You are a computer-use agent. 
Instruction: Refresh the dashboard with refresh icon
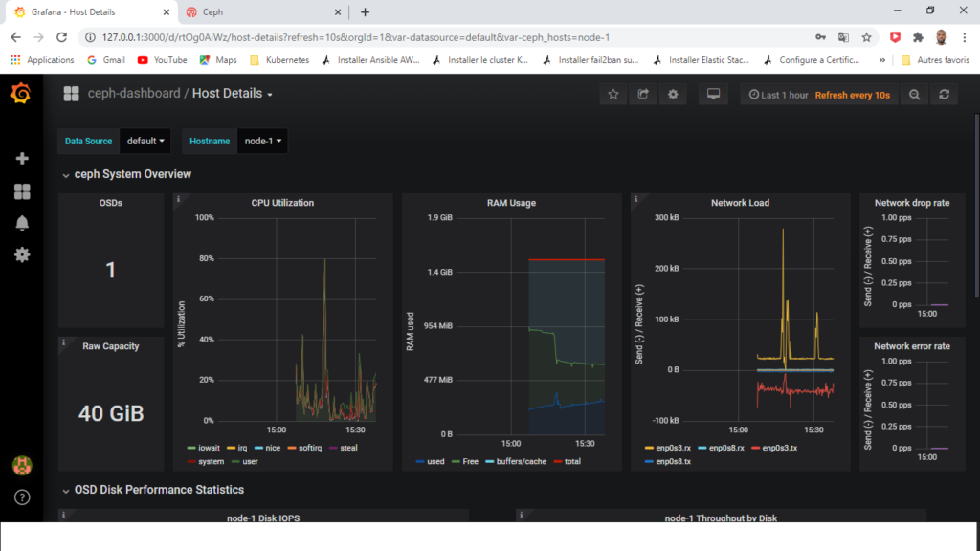(945, 95)
